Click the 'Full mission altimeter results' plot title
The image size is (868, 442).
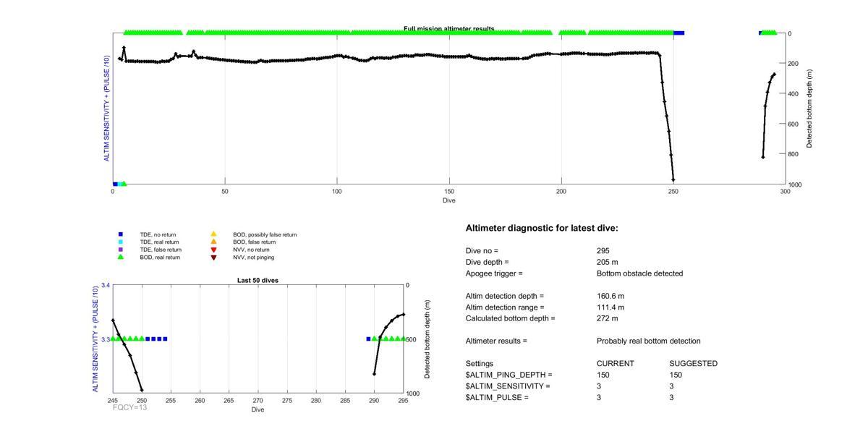click(x=449, y=29)
